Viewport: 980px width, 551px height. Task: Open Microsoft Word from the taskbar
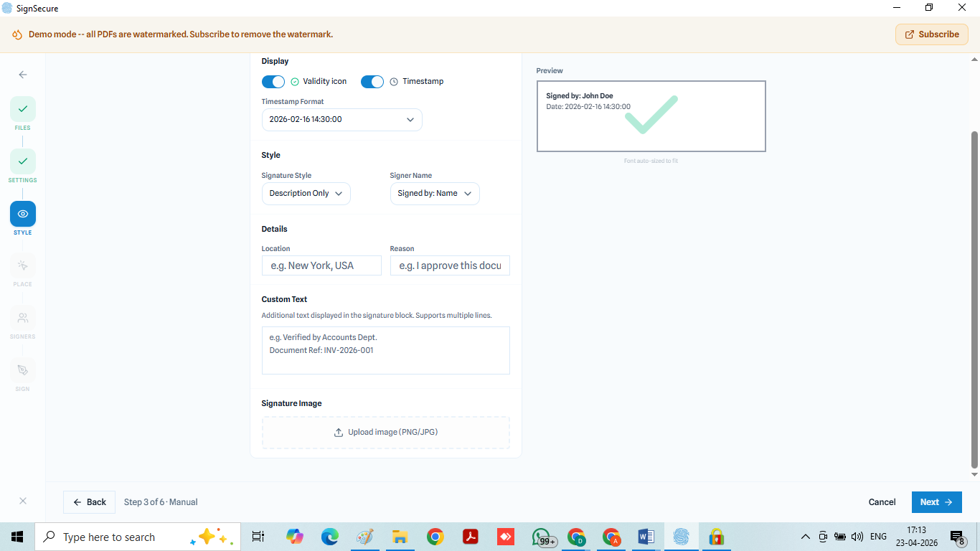point(646,537)
